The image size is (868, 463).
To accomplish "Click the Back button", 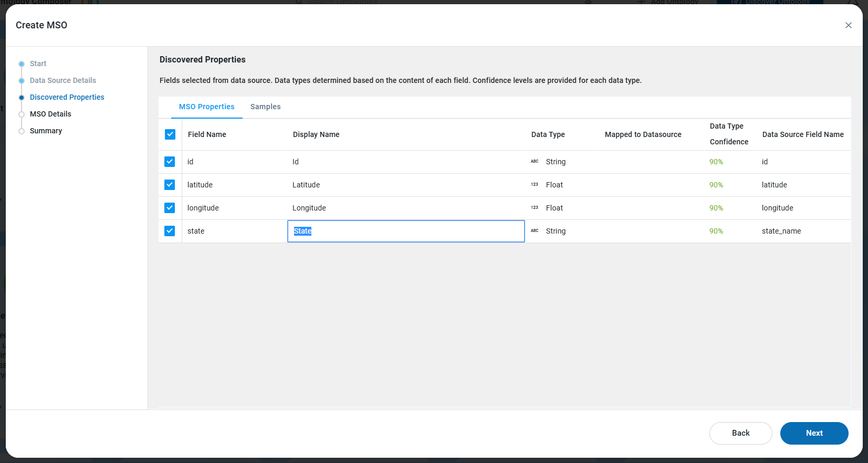I will coord(741,433).
